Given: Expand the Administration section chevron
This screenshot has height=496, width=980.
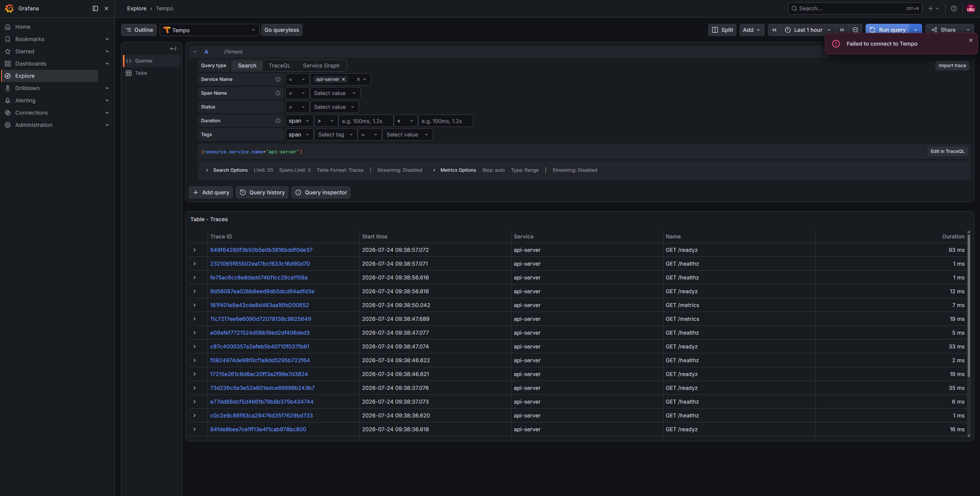Looking at the screenshot, I should (x=107, y=125).
